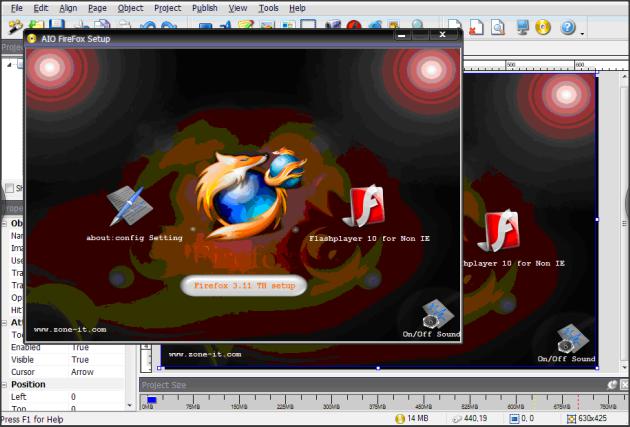Image resolution: width=630 pixels, height=427 pixels.
Task: Open the Project menu
Action: [x=168, y=8]
